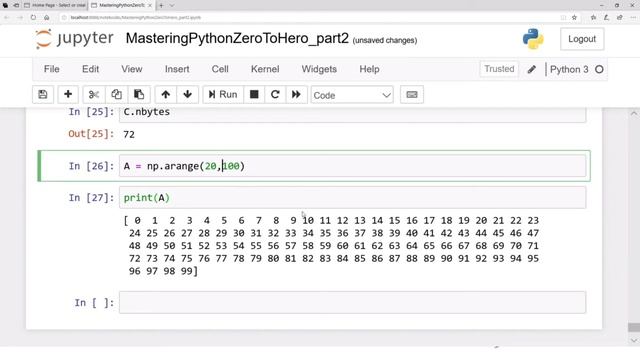Open browser settings three-dots menu
The image size is (640, 360).
(633, 18)
